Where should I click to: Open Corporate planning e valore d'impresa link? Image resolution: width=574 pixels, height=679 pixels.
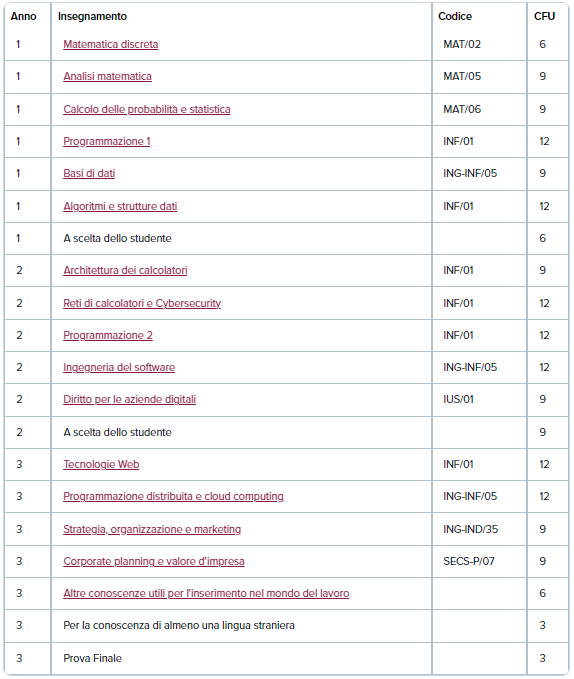point(154,562)
